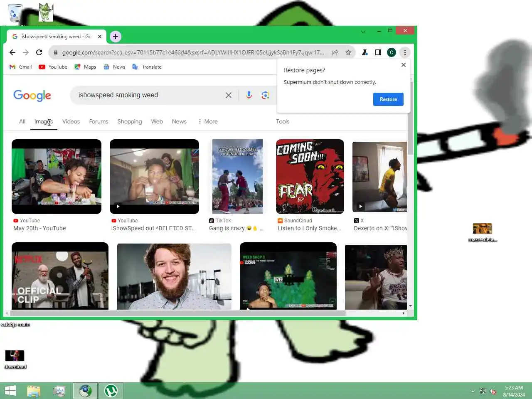
Task: Open the Translate bookmark
Action: click(147, 67)
